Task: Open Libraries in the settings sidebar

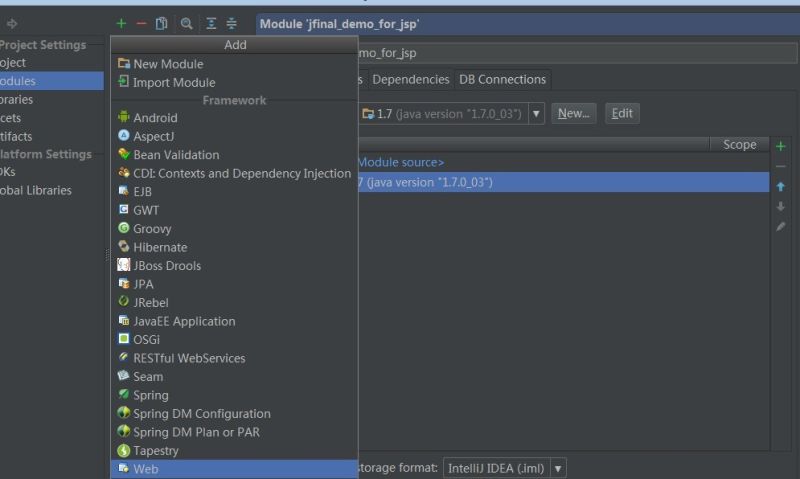Action: click(x=52, y=99)
